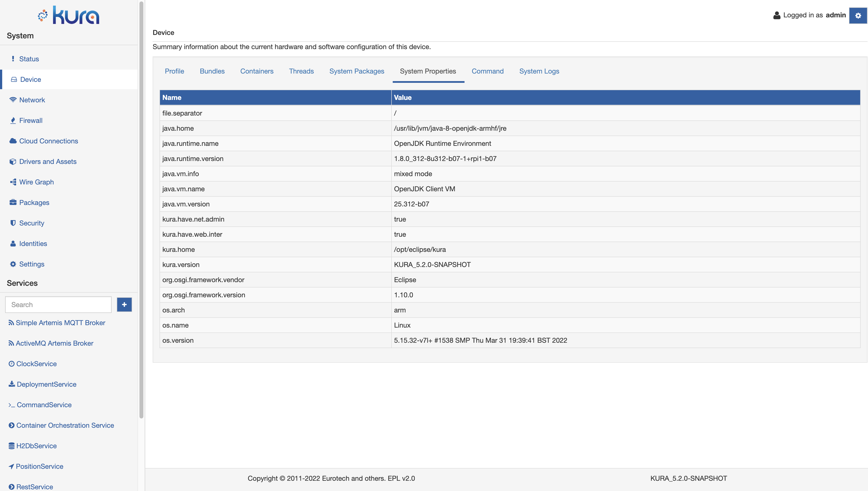Open Security settings panel

click(x=32, y=223)
